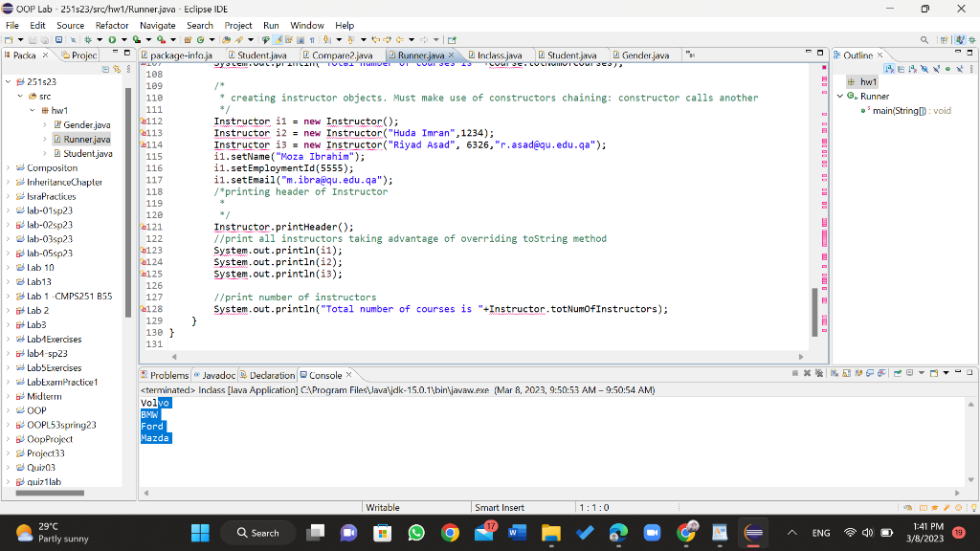
Task: Click the taskbar Search box
Action: click(258, 533)
